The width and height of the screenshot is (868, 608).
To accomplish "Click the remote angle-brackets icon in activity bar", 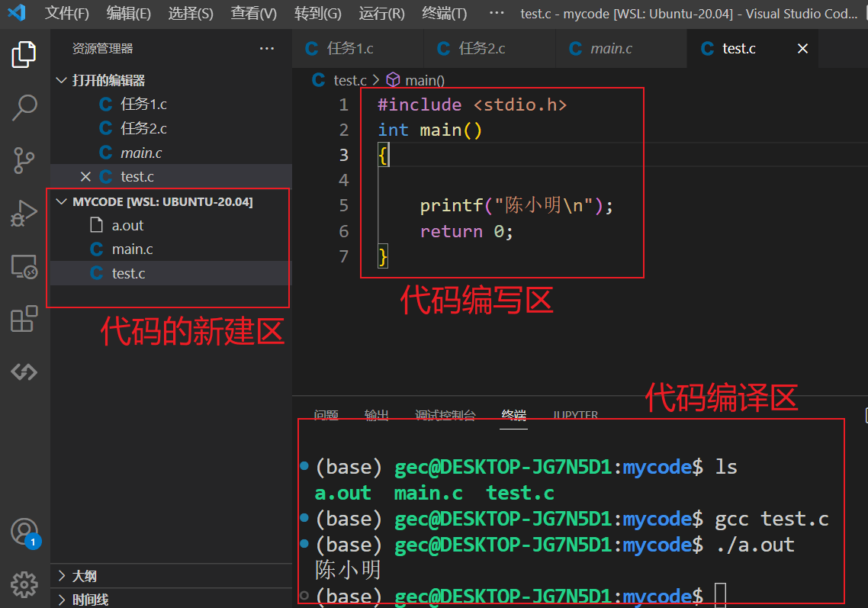I will (x=24, y=372).
